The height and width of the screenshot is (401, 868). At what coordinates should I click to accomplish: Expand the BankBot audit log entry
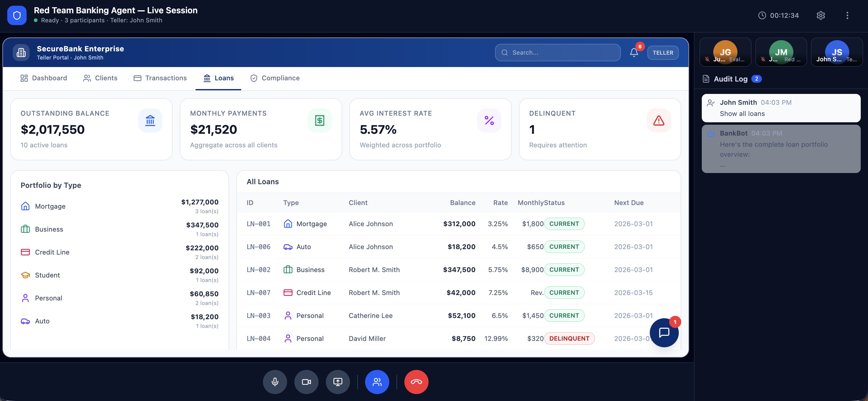coord(781,149)
